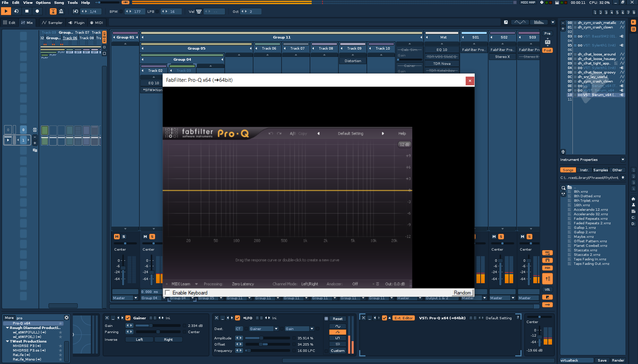Clear the plugin search box with X icon
Viewport: 638px width, 364px height.
[x=67, y=318]
